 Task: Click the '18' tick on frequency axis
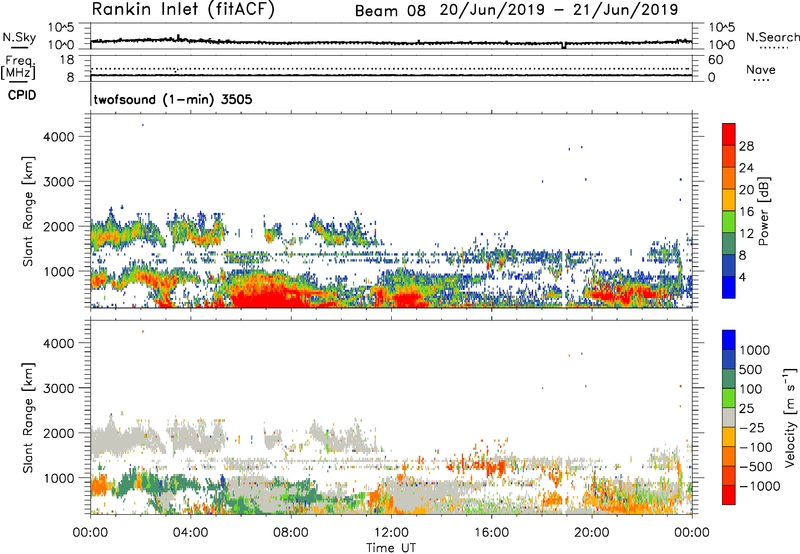[x=67, y=60]
